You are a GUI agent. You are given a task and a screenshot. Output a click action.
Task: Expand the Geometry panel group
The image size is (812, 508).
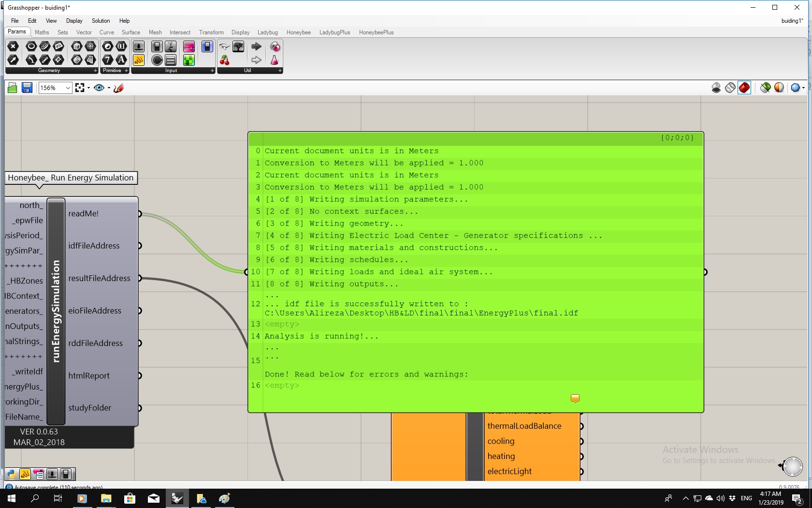(x=95, y=71)
